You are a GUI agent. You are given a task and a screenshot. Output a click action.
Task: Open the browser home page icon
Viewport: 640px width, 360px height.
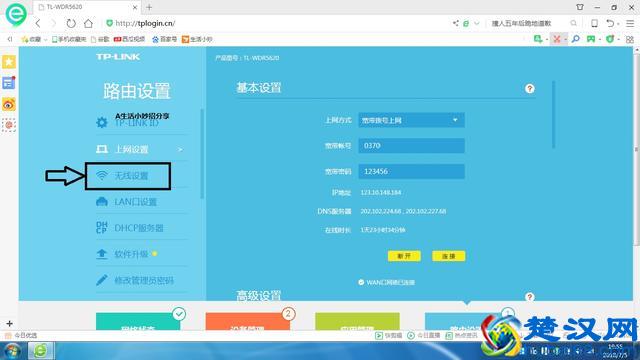click(88, 23)
